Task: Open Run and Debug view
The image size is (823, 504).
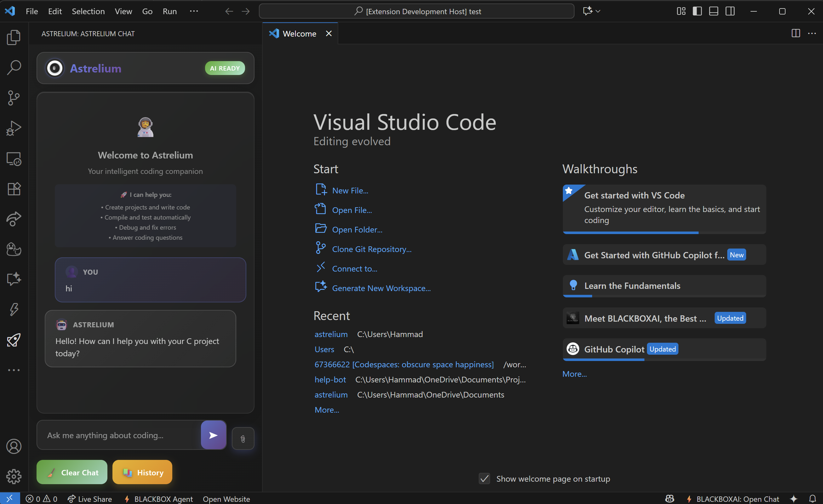Action: [14, 128]
